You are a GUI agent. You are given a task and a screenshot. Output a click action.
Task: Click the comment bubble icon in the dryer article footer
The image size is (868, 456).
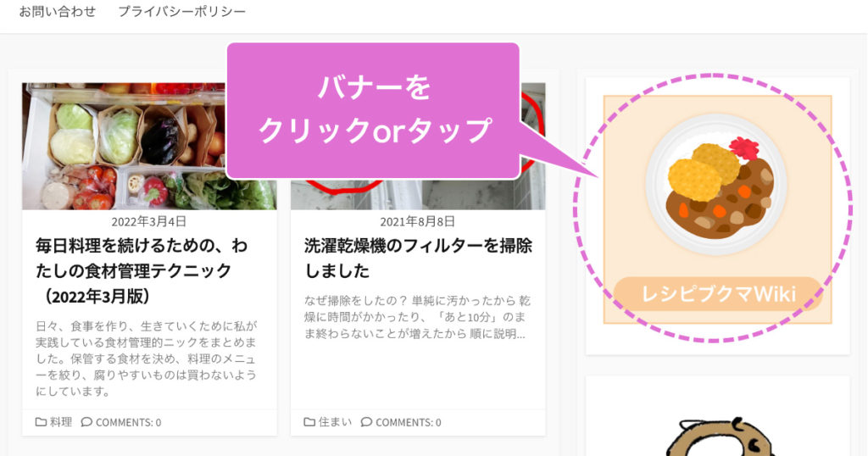click(366, 422)
